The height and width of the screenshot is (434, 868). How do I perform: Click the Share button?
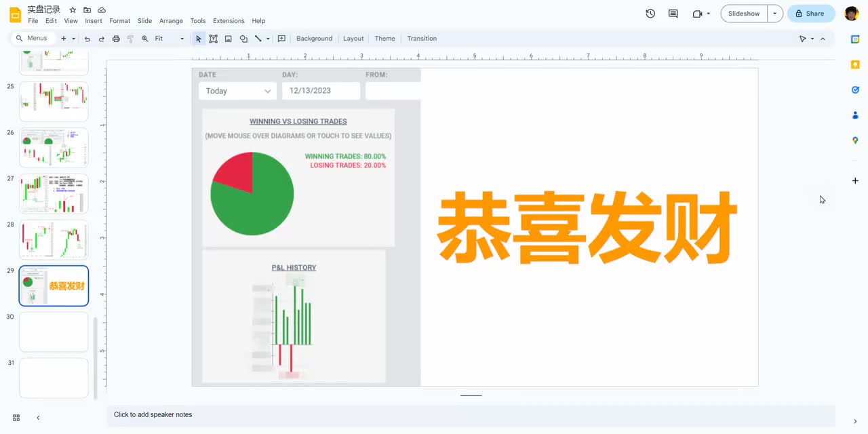point(810,14)
